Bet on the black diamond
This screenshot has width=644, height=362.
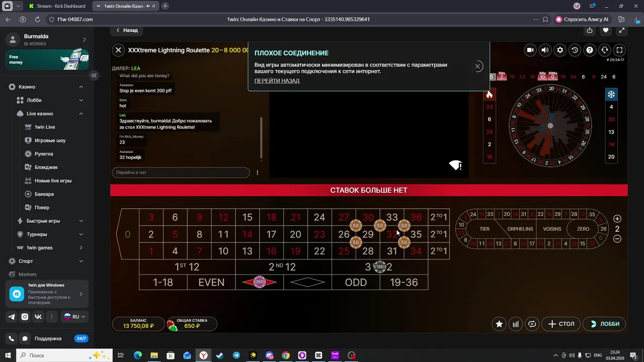[307, 282]
